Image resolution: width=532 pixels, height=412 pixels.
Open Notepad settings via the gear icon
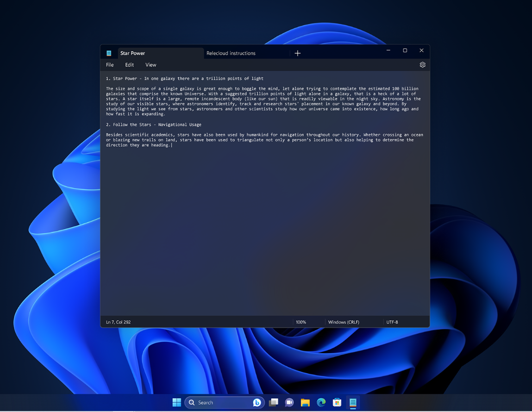422,65
